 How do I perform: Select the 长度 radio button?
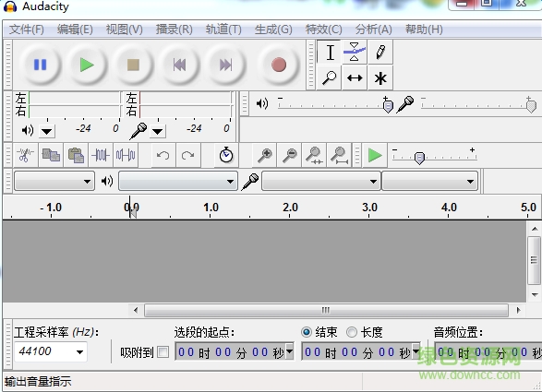point(352,332)
